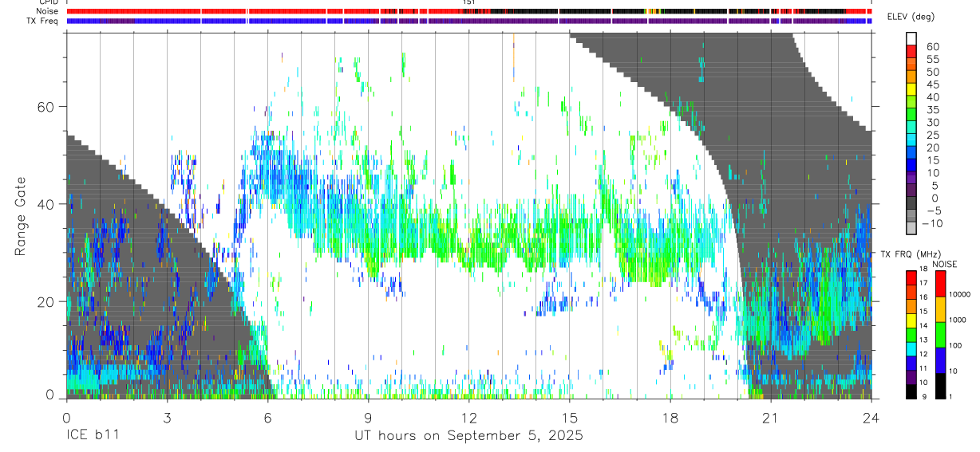980x452 pixels.
Task: Click the "60" value on ELEV color bar
Action: click(931, 46)
